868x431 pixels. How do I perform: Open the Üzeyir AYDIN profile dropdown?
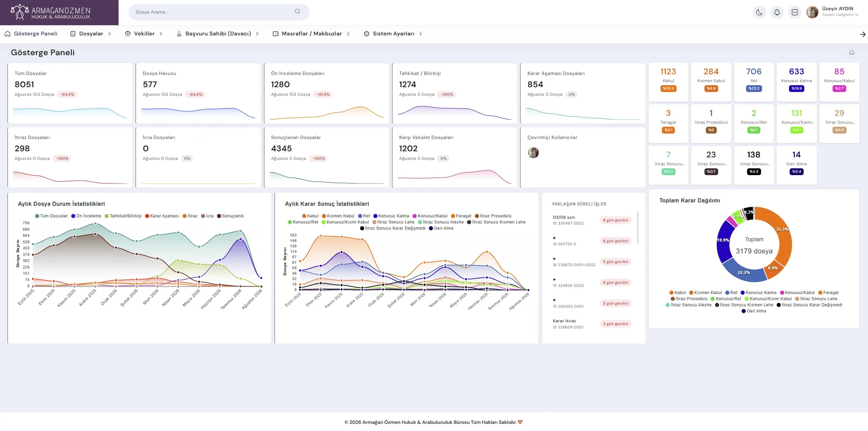click(x=833, y=12)
